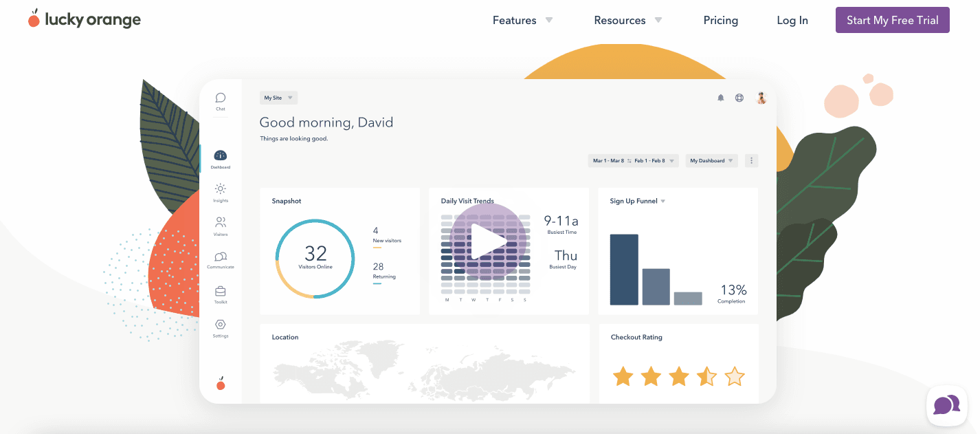980x434 pixels.
Task: Open Settings in the sidebar
Action: click(221, 328)
